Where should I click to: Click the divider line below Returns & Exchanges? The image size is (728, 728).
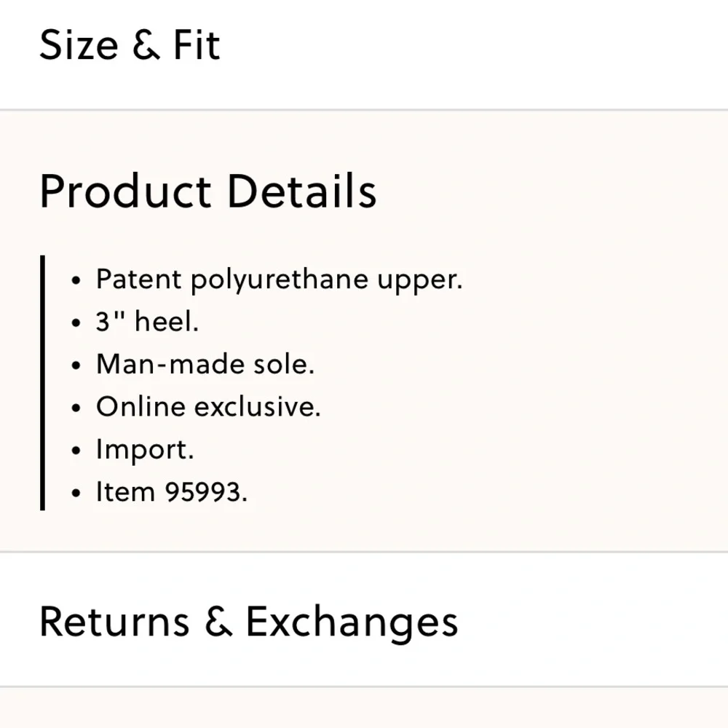[364, 687]
